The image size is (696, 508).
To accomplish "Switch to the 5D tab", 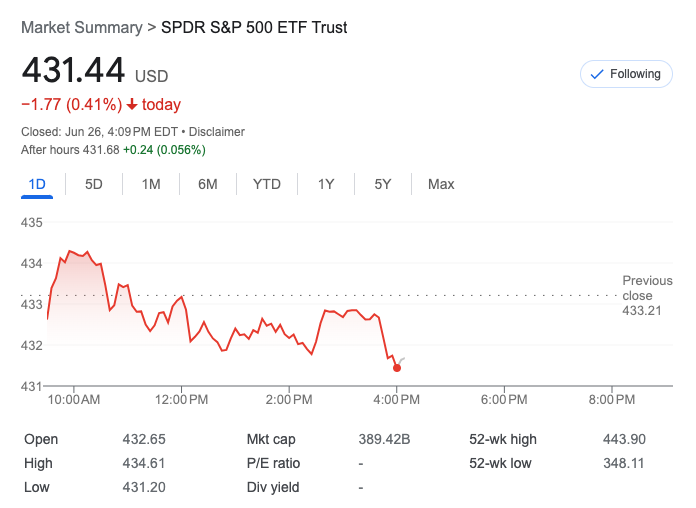I will (x=94, y=184).
